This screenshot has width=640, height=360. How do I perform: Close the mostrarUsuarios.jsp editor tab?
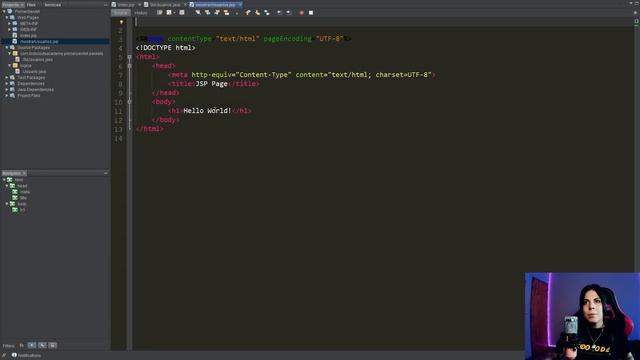(x=240, y=4)
